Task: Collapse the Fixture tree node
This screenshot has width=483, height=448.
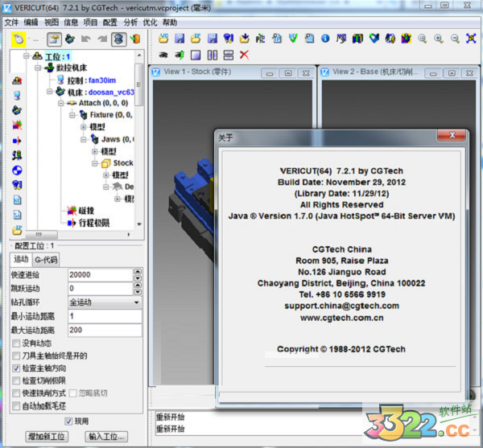Action: point(72,115)
